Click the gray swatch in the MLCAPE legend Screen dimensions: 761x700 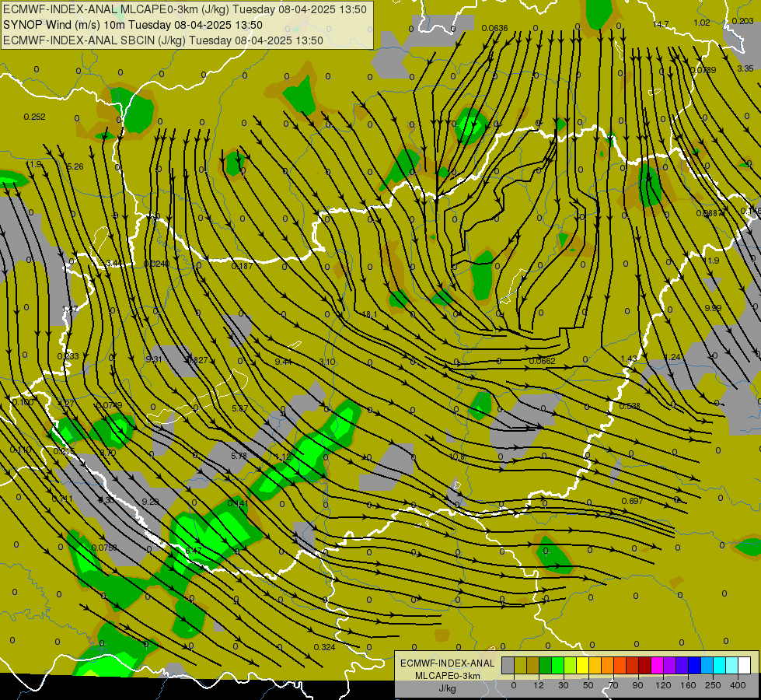(x=508, y=665)
